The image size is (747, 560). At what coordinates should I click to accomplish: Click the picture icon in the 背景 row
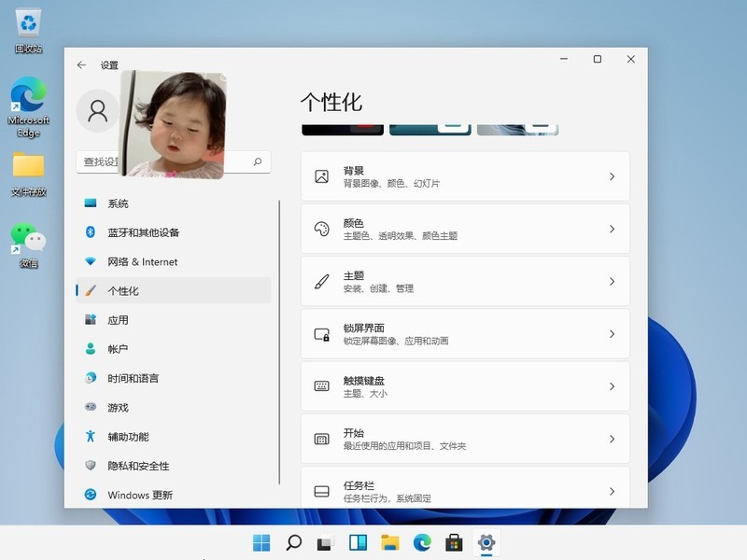point(322,175)
